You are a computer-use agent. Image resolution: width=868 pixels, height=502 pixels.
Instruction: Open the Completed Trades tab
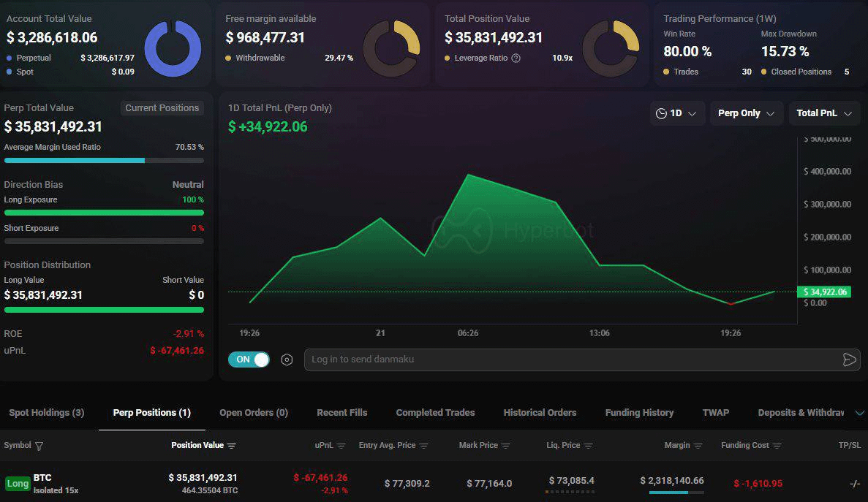pyautogui.click(x=435, y=412)
